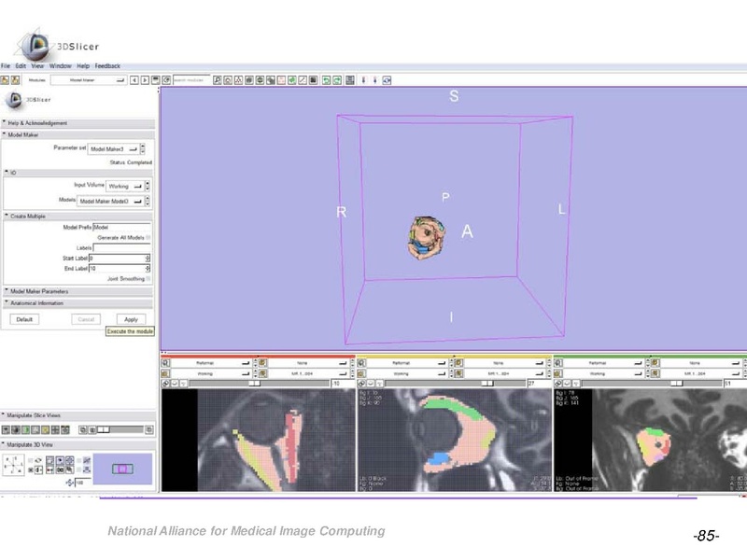This screenshot has height=560, width=747.
Task: Toggle the Generate All Models checkbox
Action: pyautogui.click(x=148, y=237)
